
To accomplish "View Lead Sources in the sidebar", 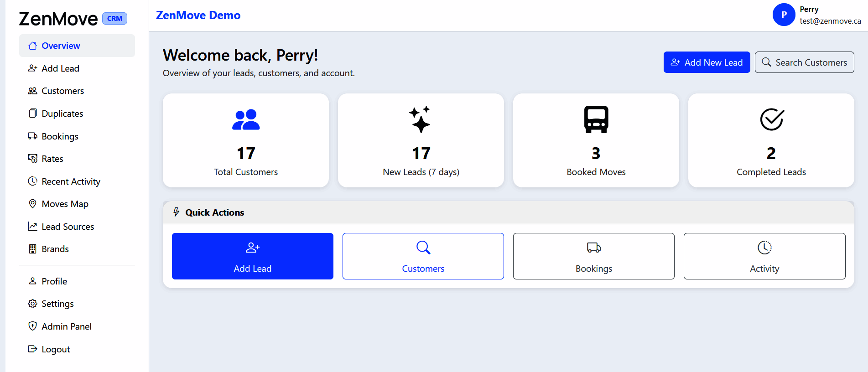I will tap(68, 227).
